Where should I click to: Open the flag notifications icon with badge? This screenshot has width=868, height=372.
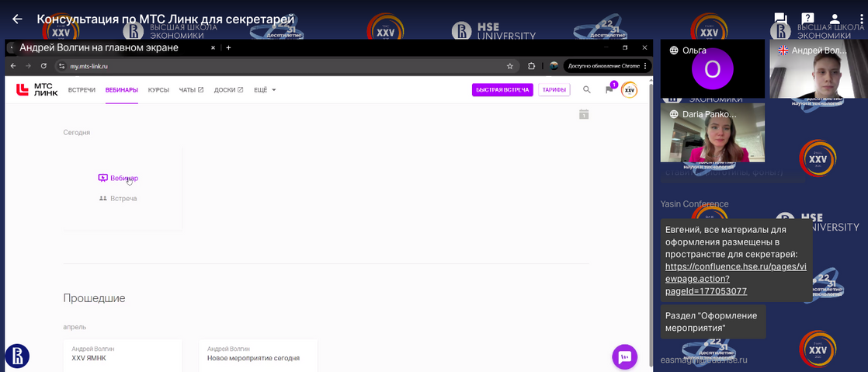[609, 89]
